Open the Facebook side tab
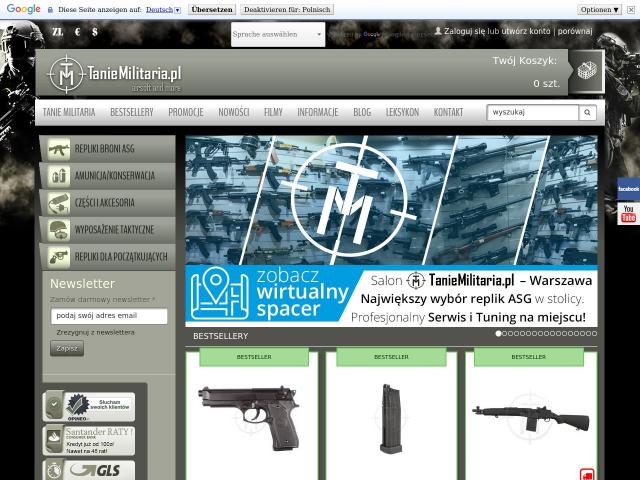This screenshot has width=640, height=480. tap(628, 189)
